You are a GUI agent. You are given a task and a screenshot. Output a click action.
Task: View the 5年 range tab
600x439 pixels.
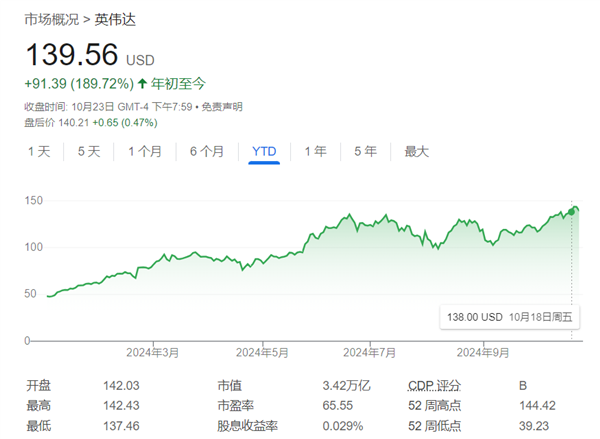pyautogui.click(x=365, y=152)
